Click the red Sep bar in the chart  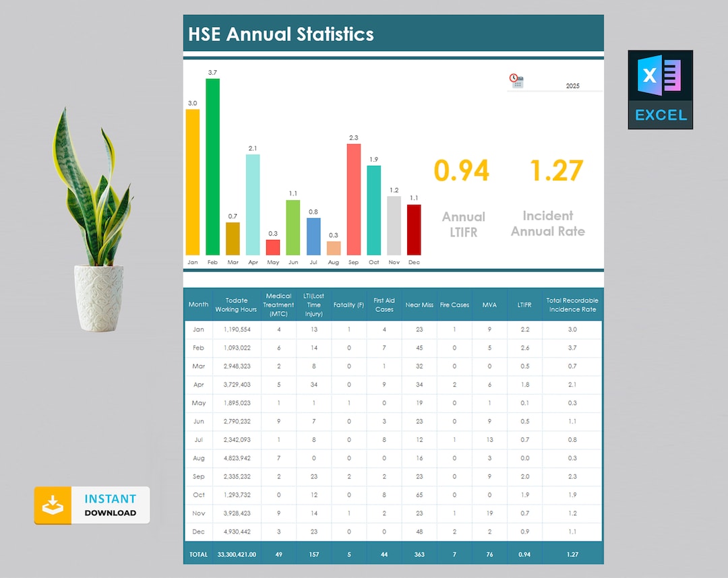coord(353,199)
